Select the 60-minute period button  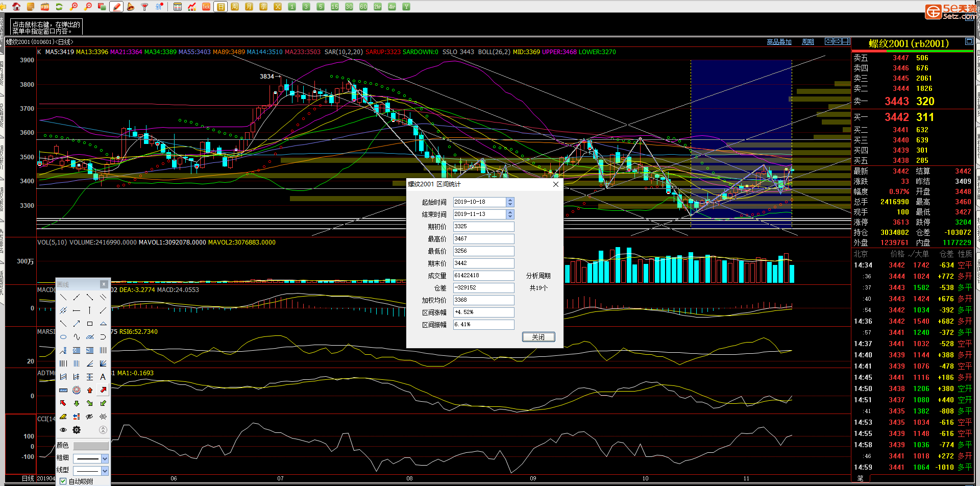coord(363,7)
